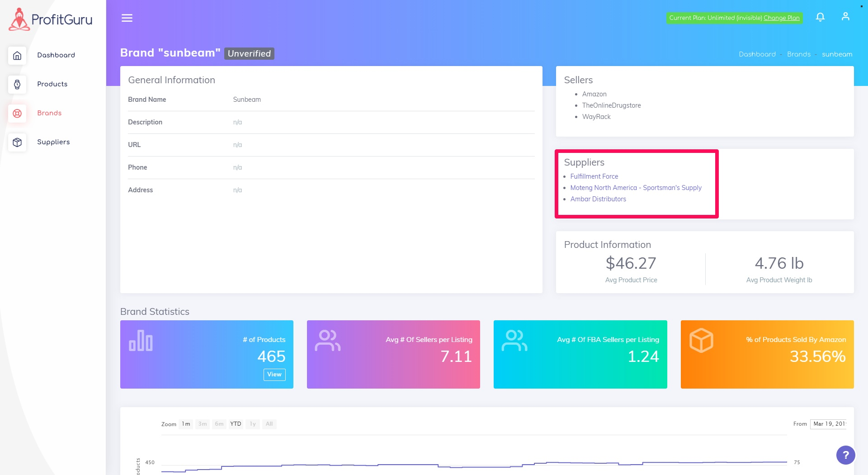
Task: Click the 33.56% sold by Amazon value
Action: point(818,356)
